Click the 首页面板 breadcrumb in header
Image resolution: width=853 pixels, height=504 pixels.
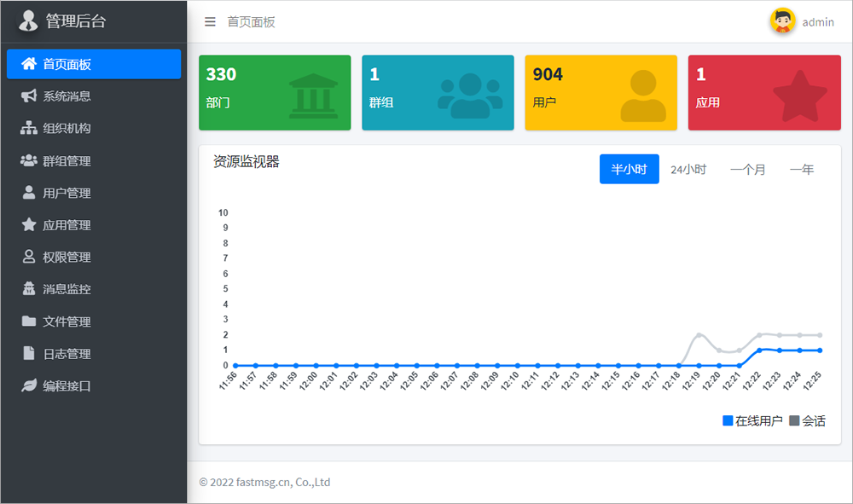tap(251, 22)
